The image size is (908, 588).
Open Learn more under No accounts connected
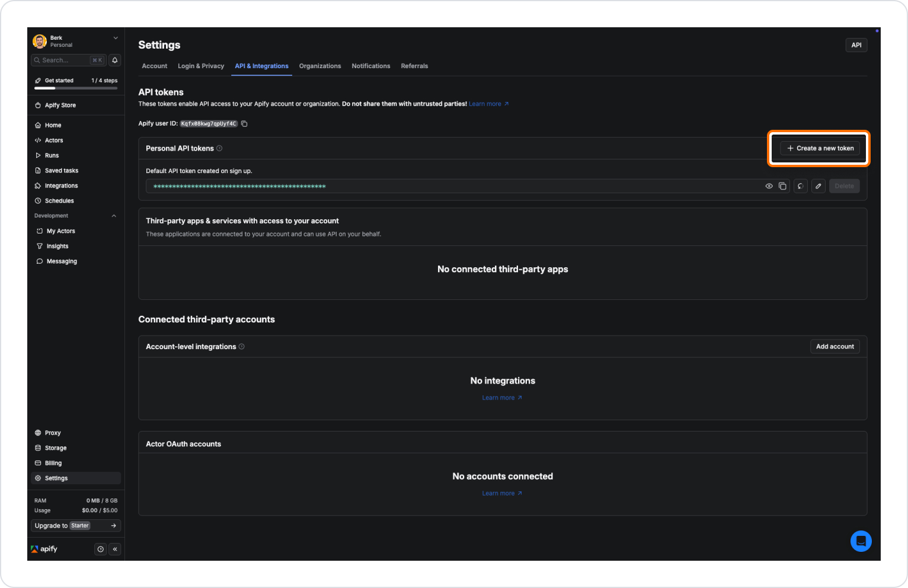(x=502, y=493)
